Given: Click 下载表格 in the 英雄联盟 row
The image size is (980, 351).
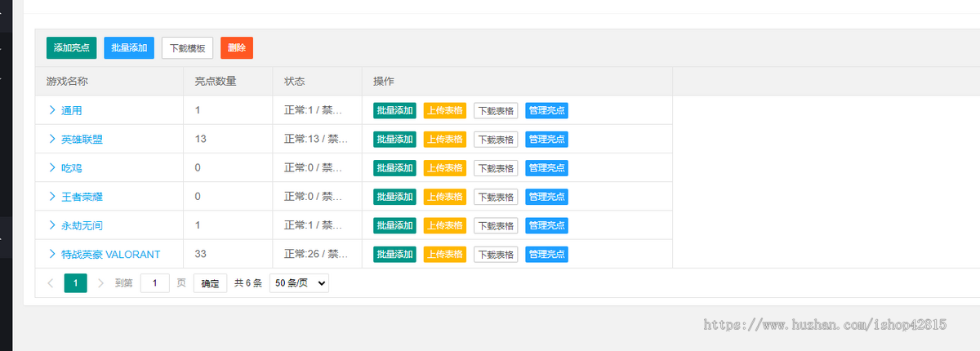Looking at the screenshot, I should coord(496,139).
